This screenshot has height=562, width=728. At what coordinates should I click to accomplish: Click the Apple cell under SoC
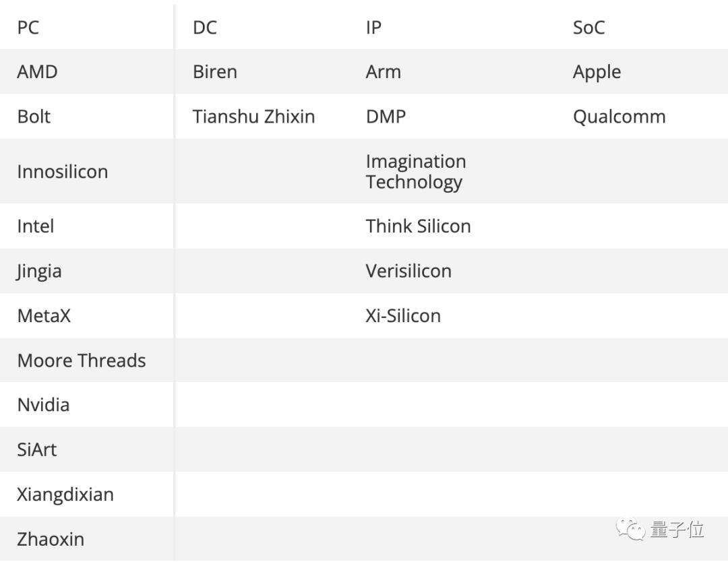[x=597, y=73]
